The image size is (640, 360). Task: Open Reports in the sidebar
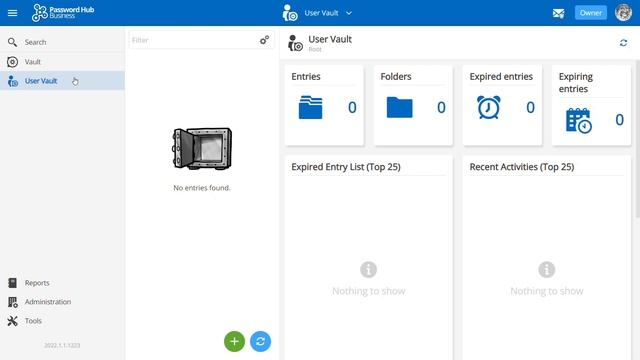(62, 282)
